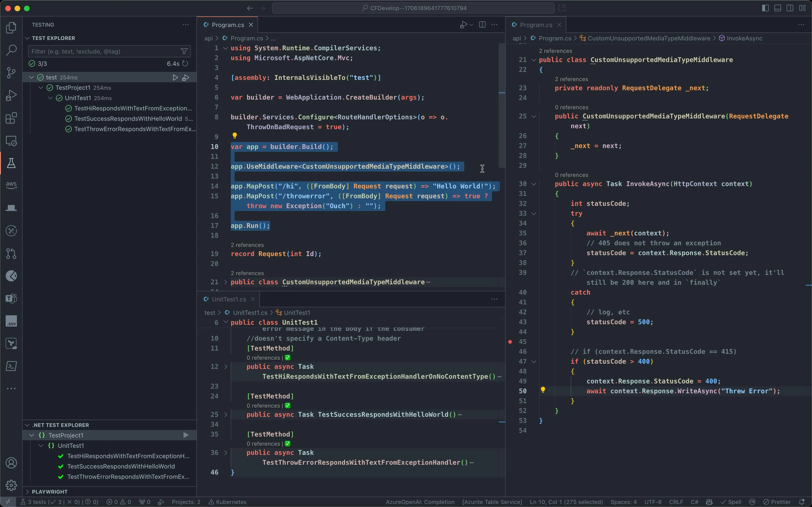Toggle breakpoint on line 45
The width and height of the screenshot is (812, 507).
(x=510, y=342)
